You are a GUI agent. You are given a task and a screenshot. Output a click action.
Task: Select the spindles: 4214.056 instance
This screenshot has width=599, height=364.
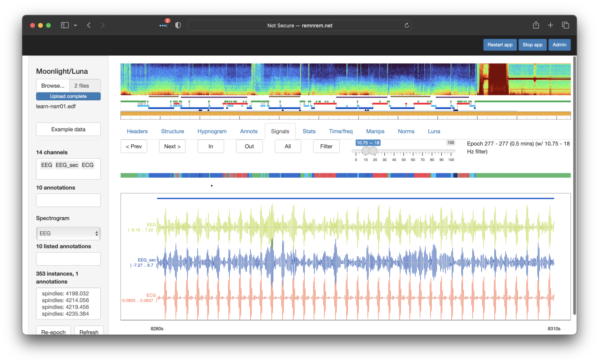pos(65,300)
